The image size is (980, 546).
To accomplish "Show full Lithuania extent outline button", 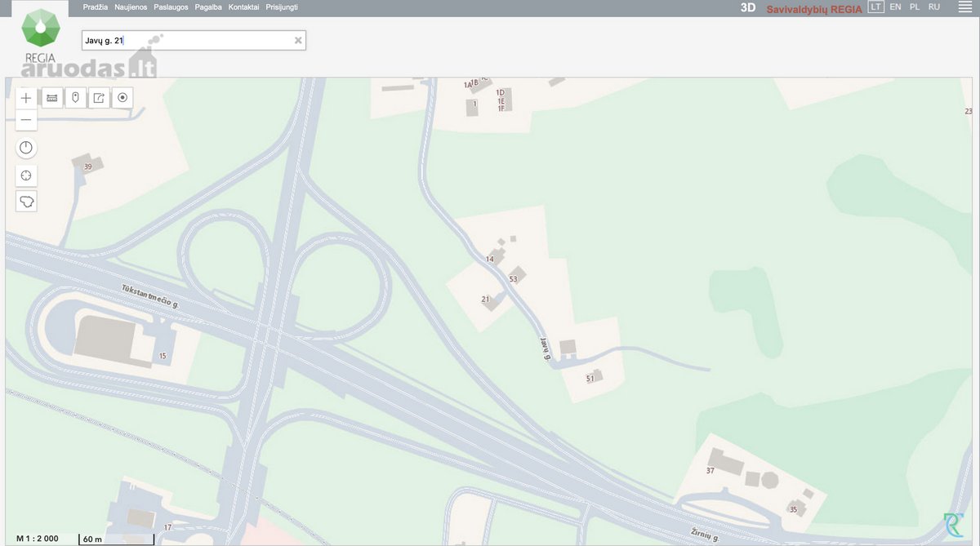I will click(26, 201).
